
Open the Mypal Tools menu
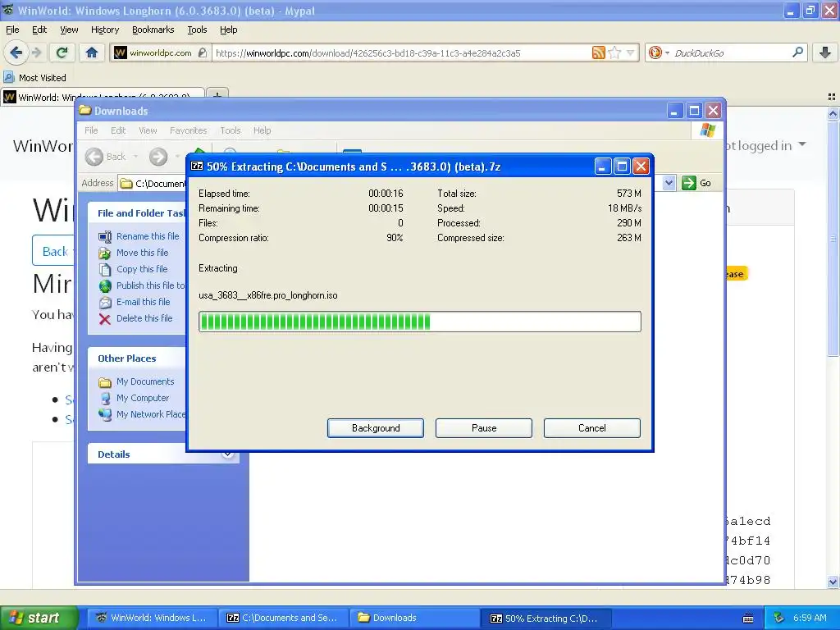point(197,30)
